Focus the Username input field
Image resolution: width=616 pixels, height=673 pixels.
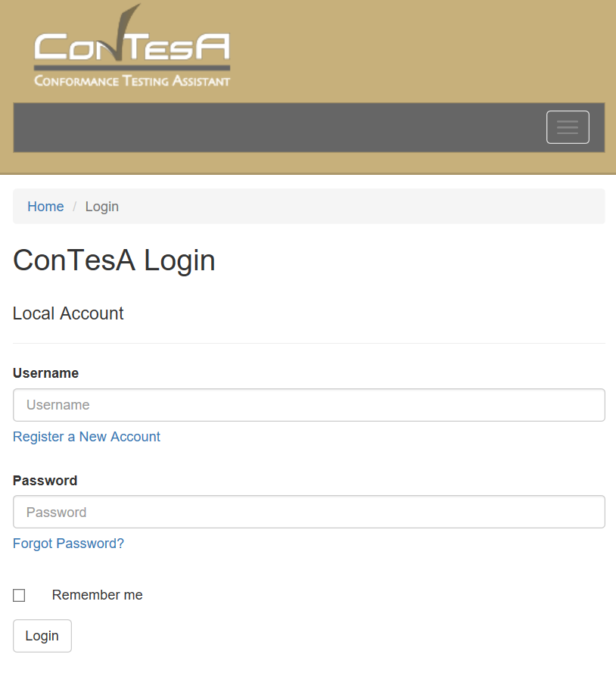(309, 405)
